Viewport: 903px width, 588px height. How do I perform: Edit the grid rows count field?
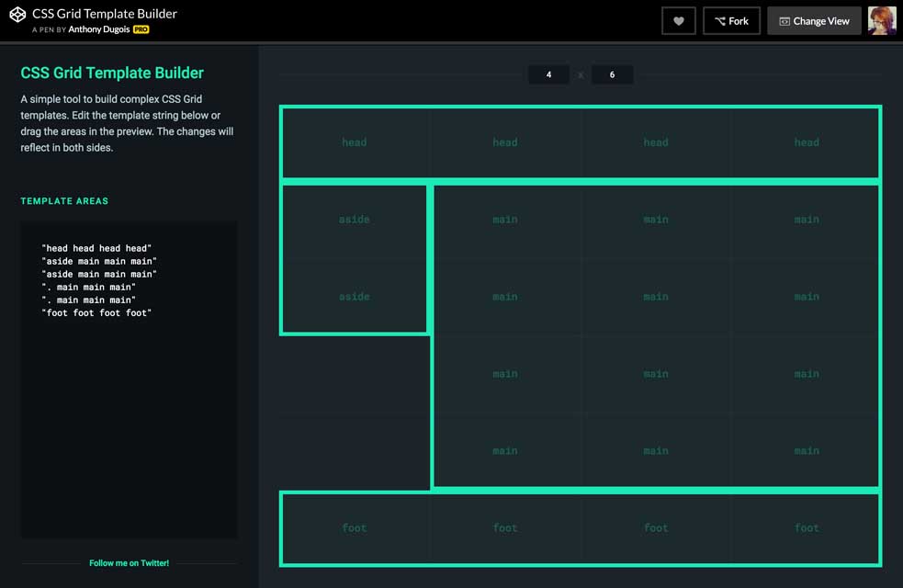coord(612,74)
